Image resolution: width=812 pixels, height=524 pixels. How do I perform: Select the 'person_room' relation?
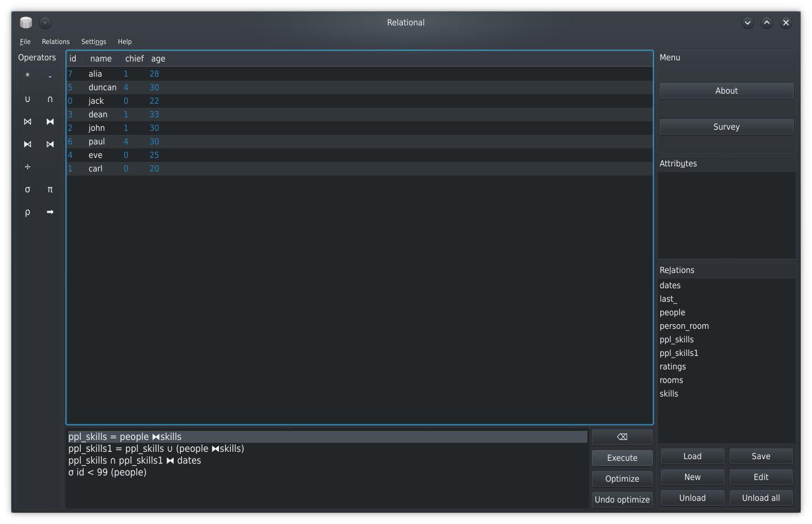coord(727,326)
